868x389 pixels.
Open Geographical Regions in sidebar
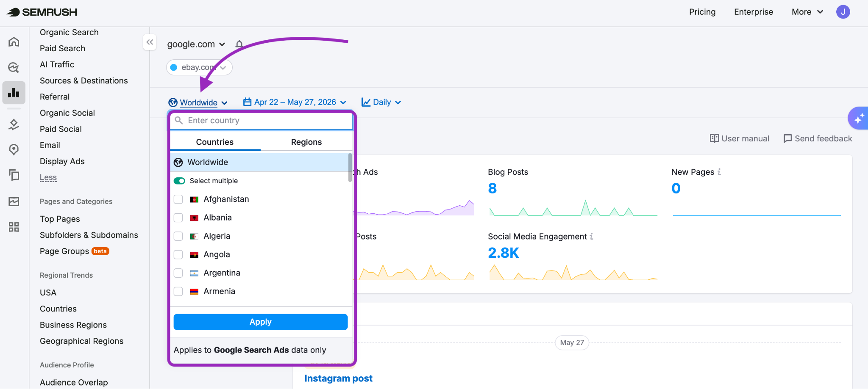point(82,341)
